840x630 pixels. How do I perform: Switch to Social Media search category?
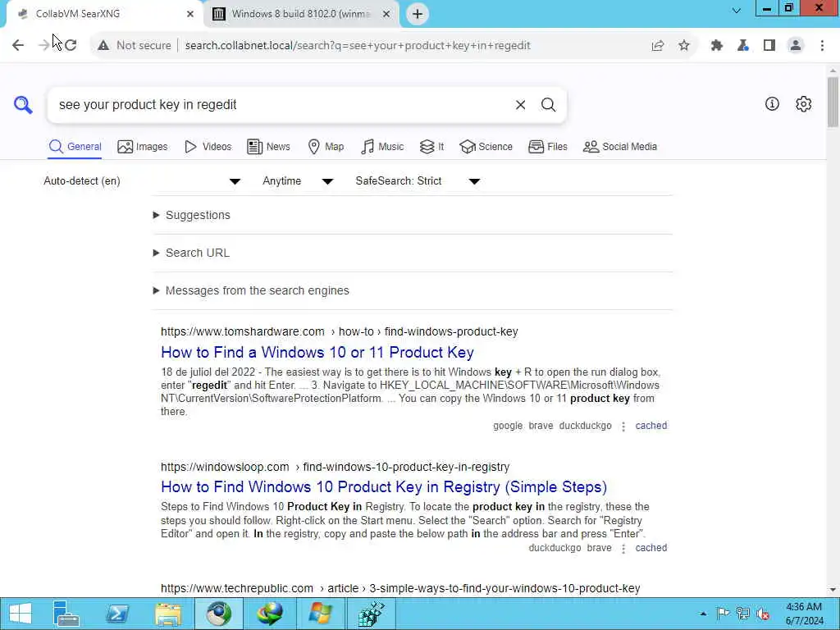(x=620, y=147)
